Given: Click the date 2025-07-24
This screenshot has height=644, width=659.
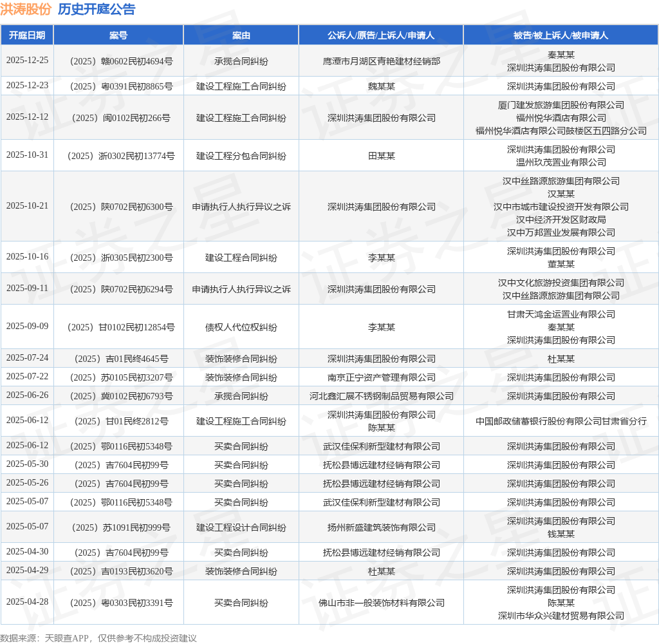Looking at the screenshot, I should [x=27, y=357].
